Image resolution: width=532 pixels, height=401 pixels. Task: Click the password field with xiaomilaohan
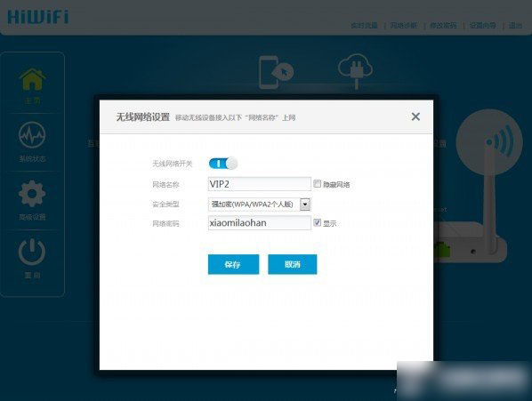pos(259,222)
